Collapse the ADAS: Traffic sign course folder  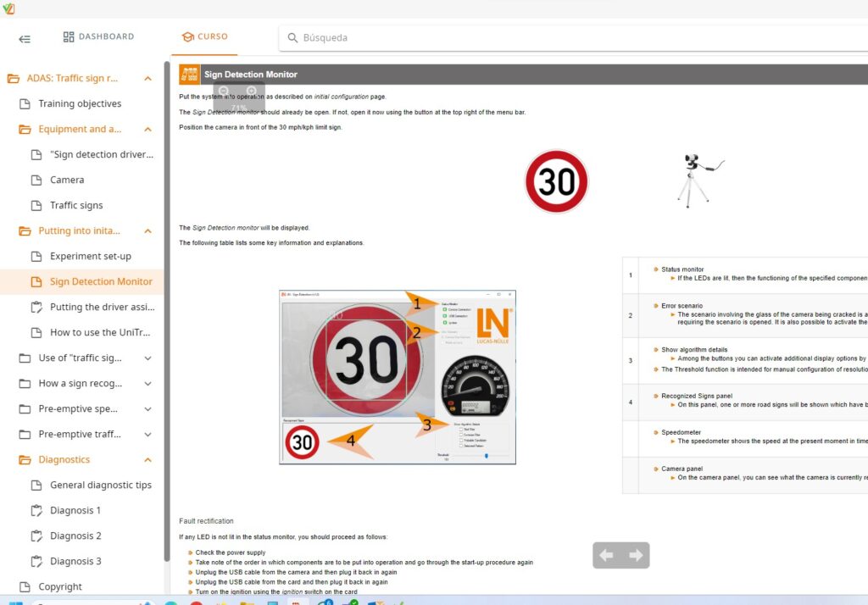pyautogui.click(x=147, y=79)
